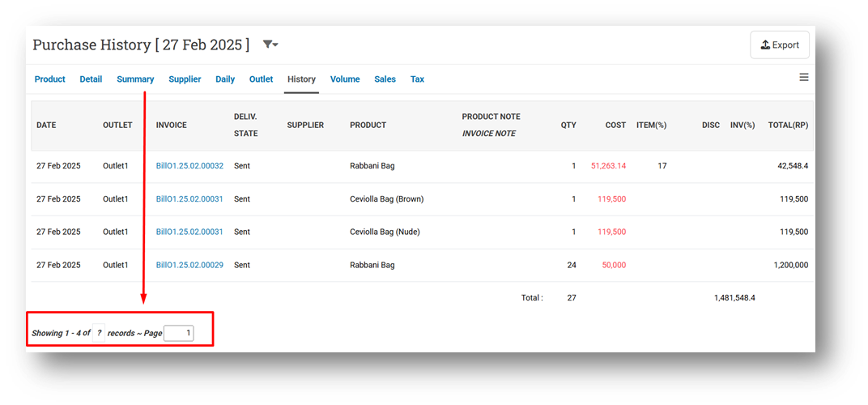868x405 pixels.
Task: Switch to the Daily tab
Action: [x=225, y=79]
